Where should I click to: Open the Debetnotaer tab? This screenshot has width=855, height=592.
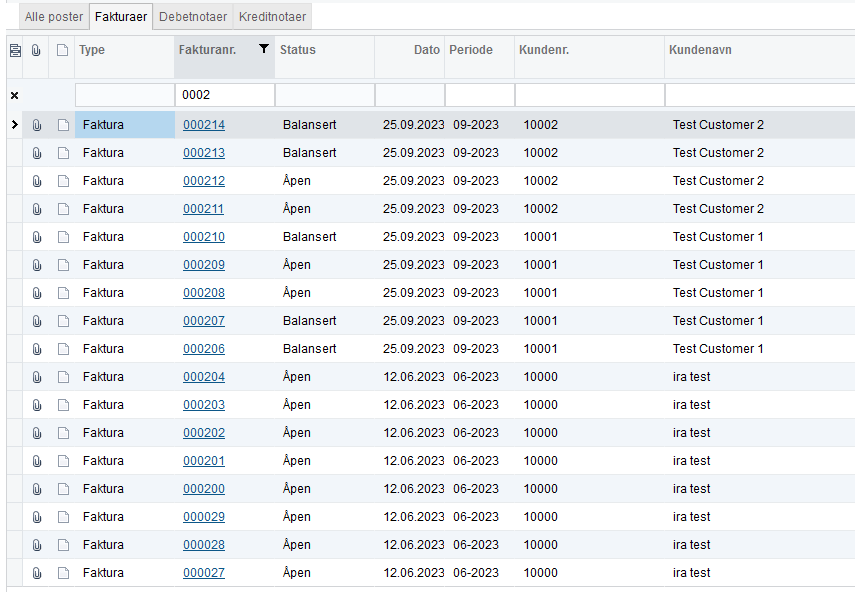193,17
